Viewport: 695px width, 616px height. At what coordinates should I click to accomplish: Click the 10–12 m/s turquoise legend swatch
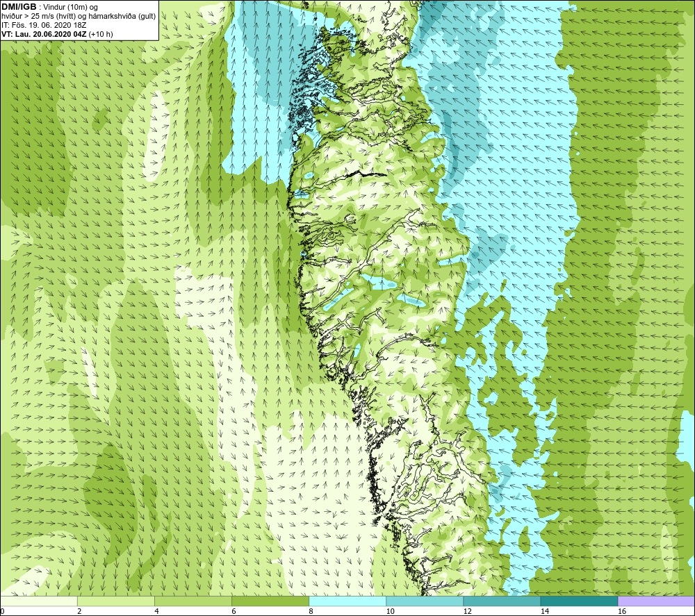(x=425, y=601)
